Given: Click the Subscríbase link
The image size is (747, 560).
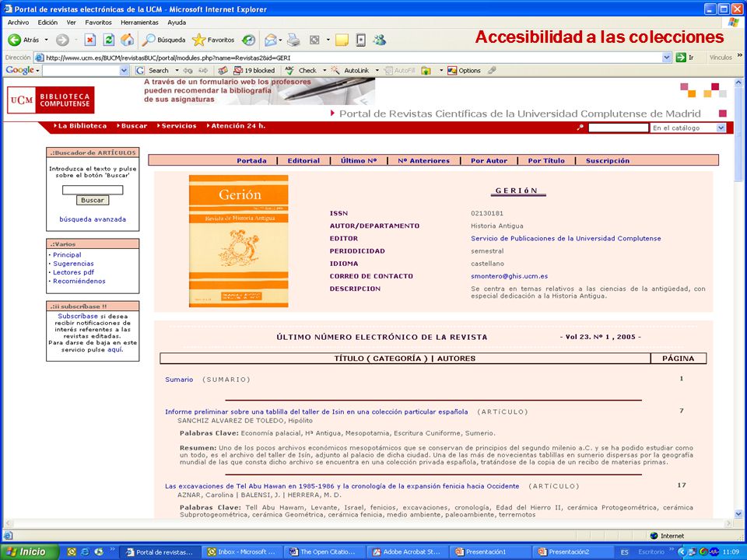Looking at the screenshot, I should (78, 317).
